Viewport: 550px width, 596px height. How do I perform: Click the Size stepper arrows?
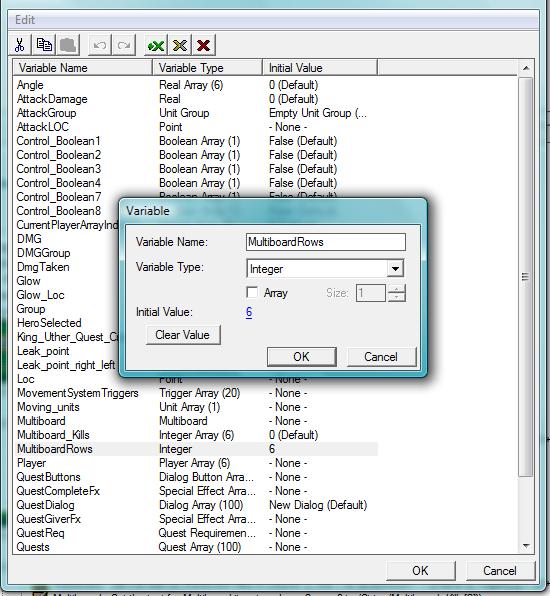pyautogui.click(x=397, y=293)
